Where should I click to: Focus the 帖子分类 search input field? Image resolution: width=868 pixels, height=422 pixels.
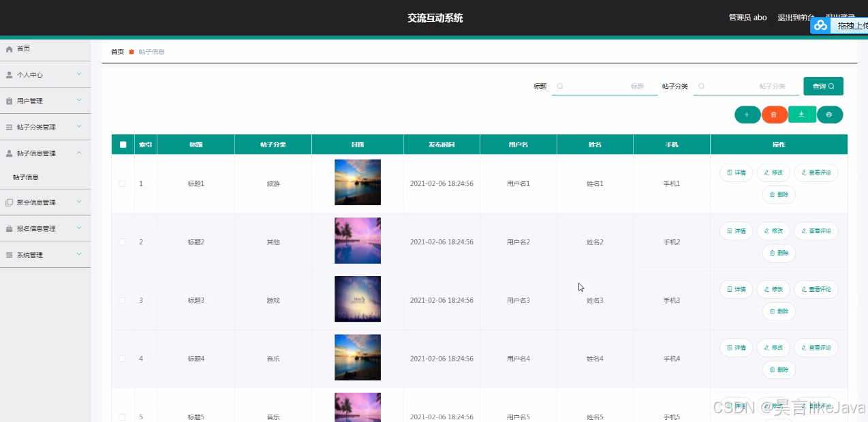pyautogui.click(x=746, y=87)
